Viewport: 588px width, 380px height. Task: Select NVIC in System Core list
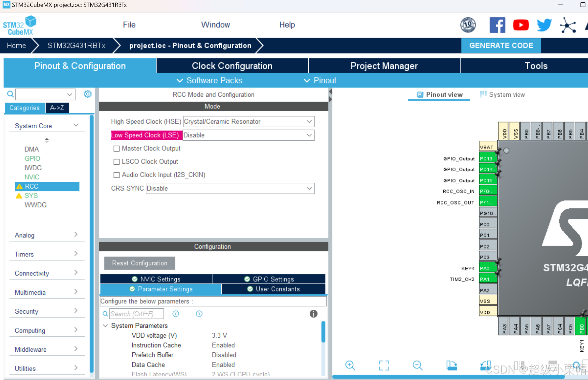(32, 177)
